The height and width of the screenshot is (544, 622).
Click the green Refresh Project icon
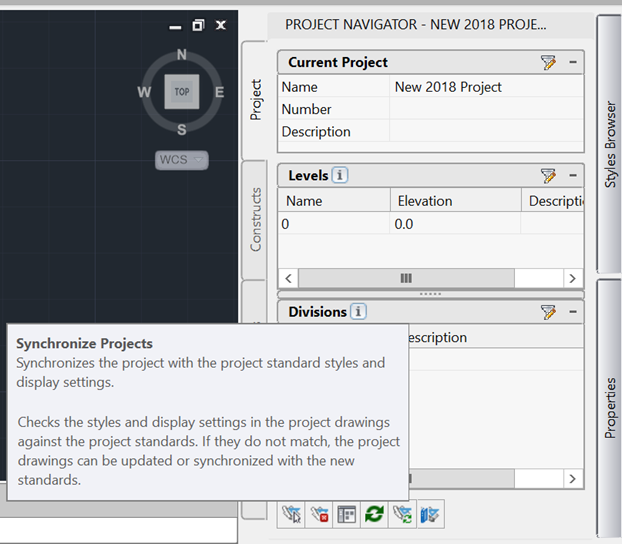coord(374,514)
